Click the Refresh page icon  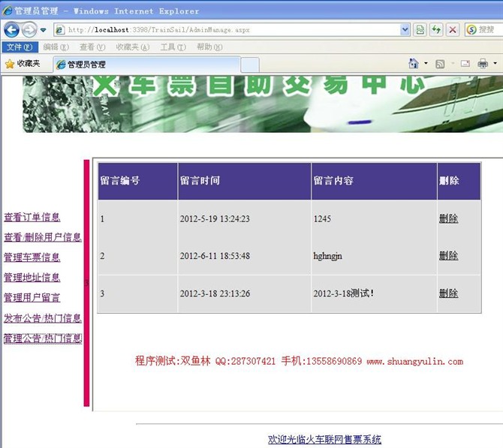tap(436, 30)
